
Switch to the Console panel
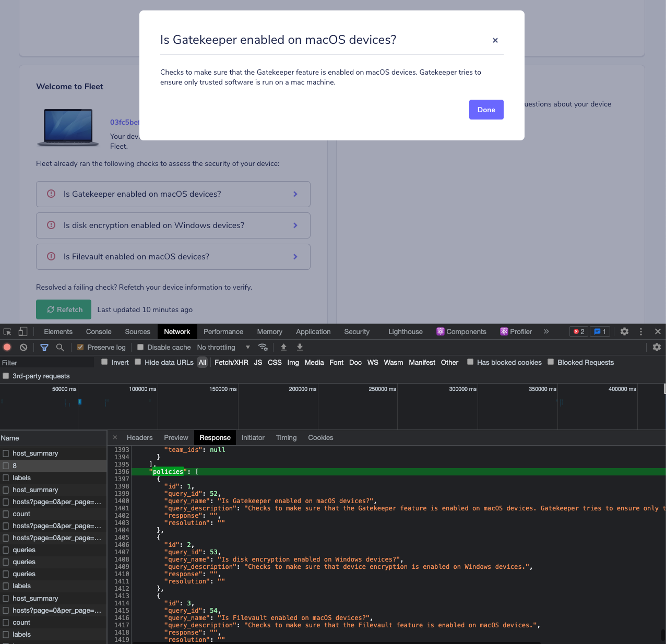[x=98, y=331]
